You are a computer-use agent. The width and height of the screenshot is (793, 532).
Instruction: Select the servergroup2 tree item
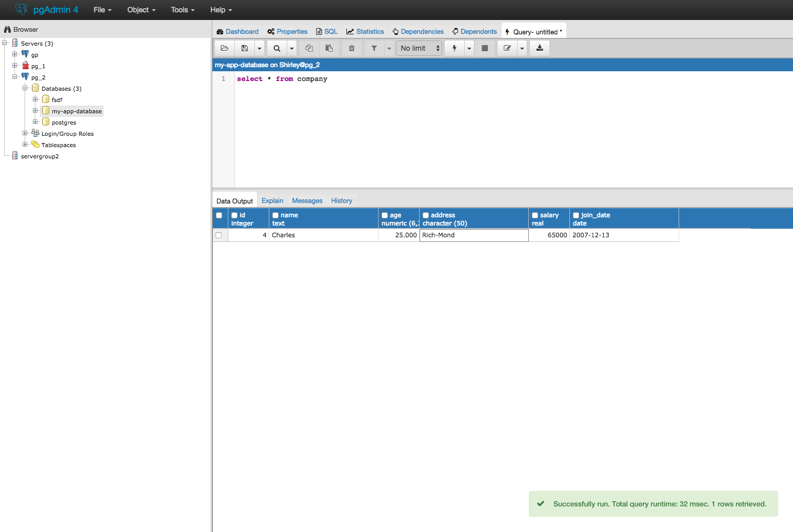click(x=40, y=156)
